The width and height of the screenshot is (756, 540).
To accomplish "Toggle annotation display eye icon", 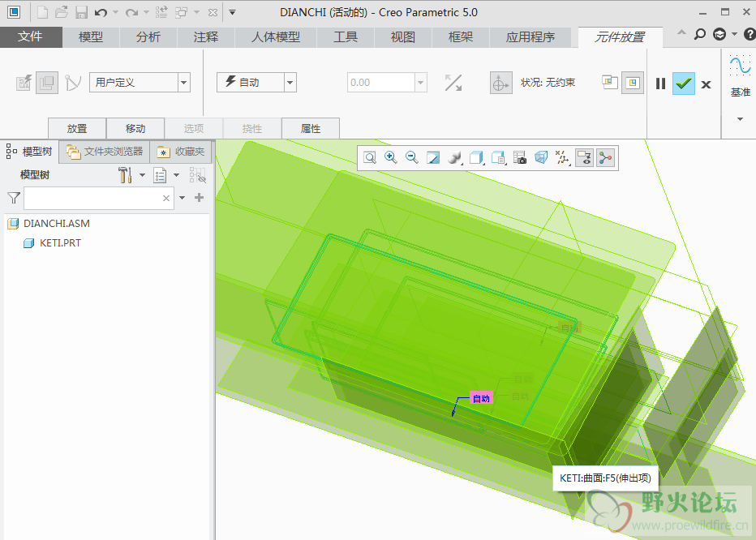I will click(584, 157).
